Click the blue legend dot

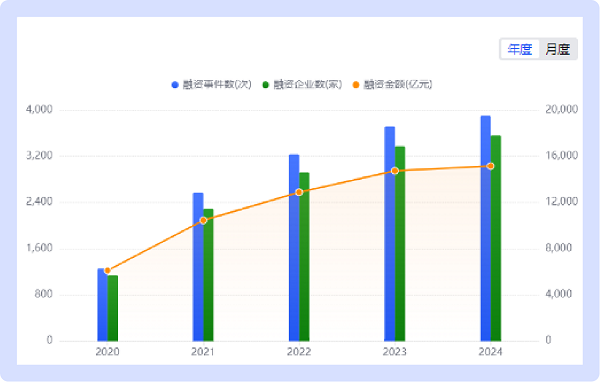(x=175, y=85)
